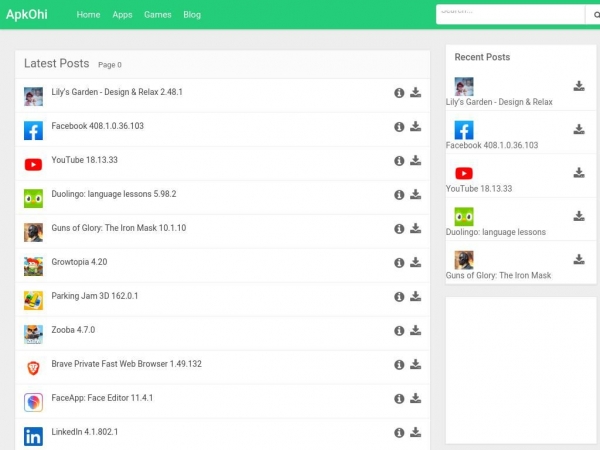The height and width of the screenshot is (450, 600).
Task: Download Facebook from Recent Posts sidebar
Action: point(579,129)
